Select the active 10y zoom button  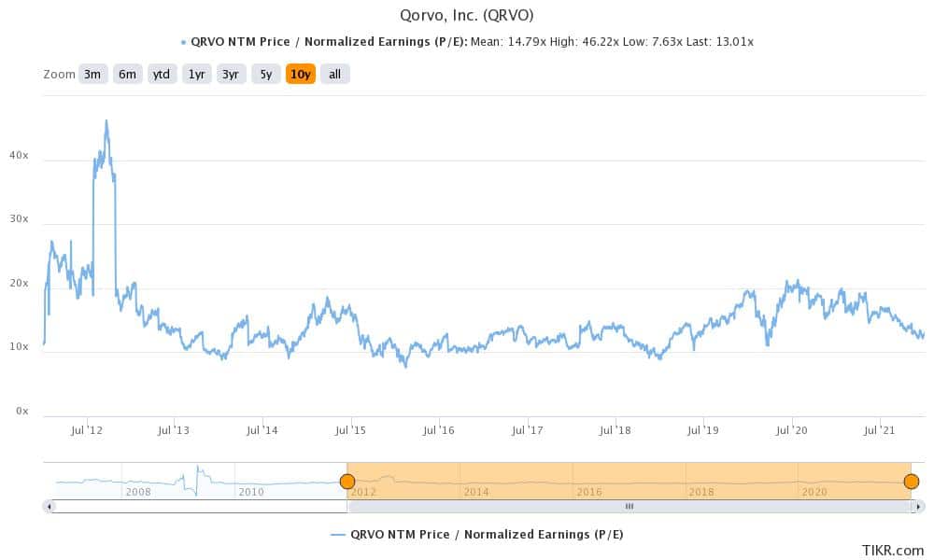(x=300, y=75)
